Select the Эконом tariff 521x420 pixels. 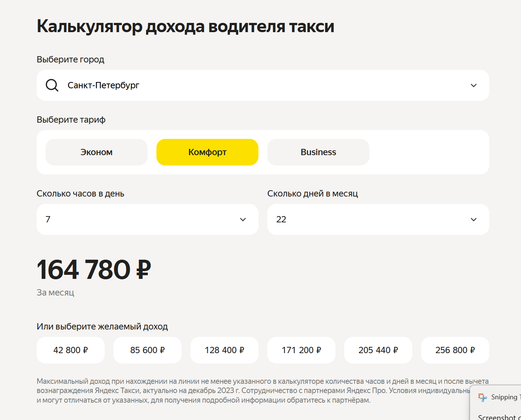[x=97, y=152]
